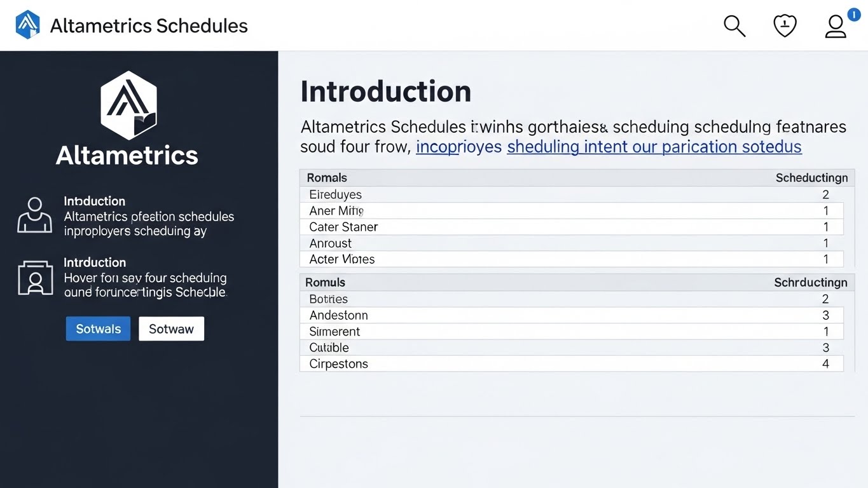Click the ID badge icon in sidebar
This screenshot has height=488, width=868.
click(36, 278)
